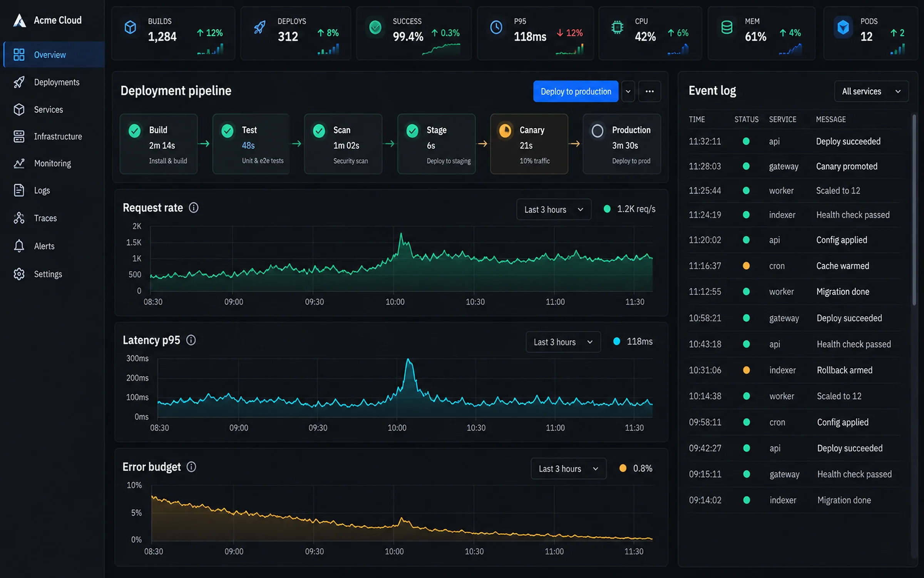Click the Acme Cloud logo icon
The height and width of the screenshot is (578, 924).
(x=19, y=20)
